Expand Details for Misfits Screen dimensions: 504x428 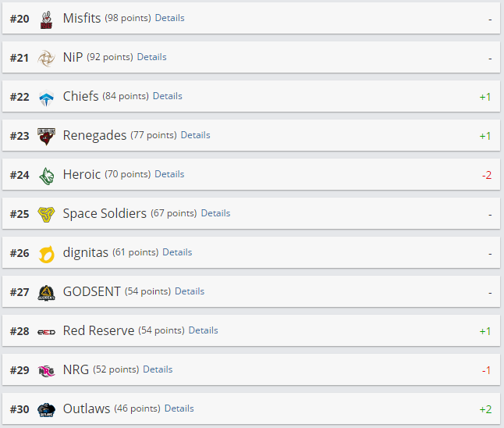[x=169, y=18]
